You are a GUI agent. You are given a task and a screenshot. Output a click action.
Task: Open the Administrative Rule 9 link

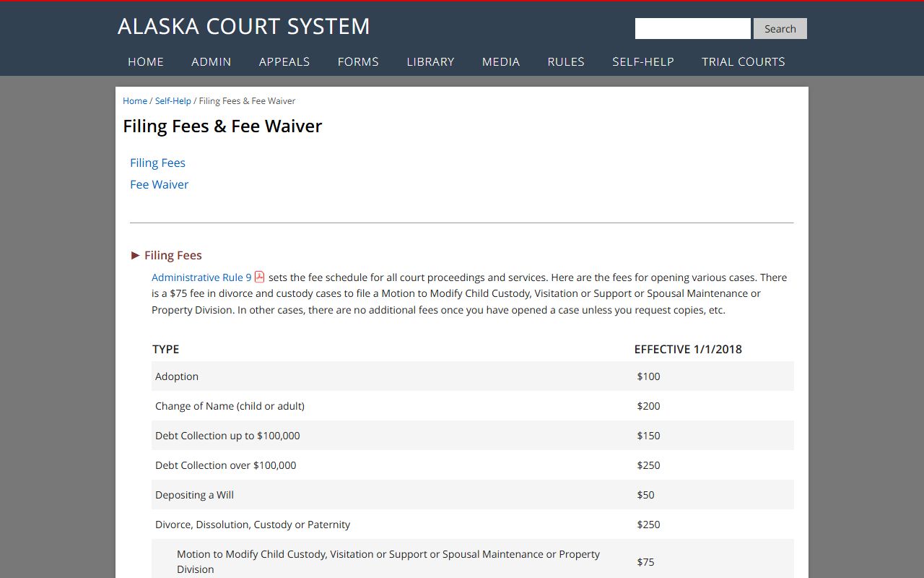(201, 277)
